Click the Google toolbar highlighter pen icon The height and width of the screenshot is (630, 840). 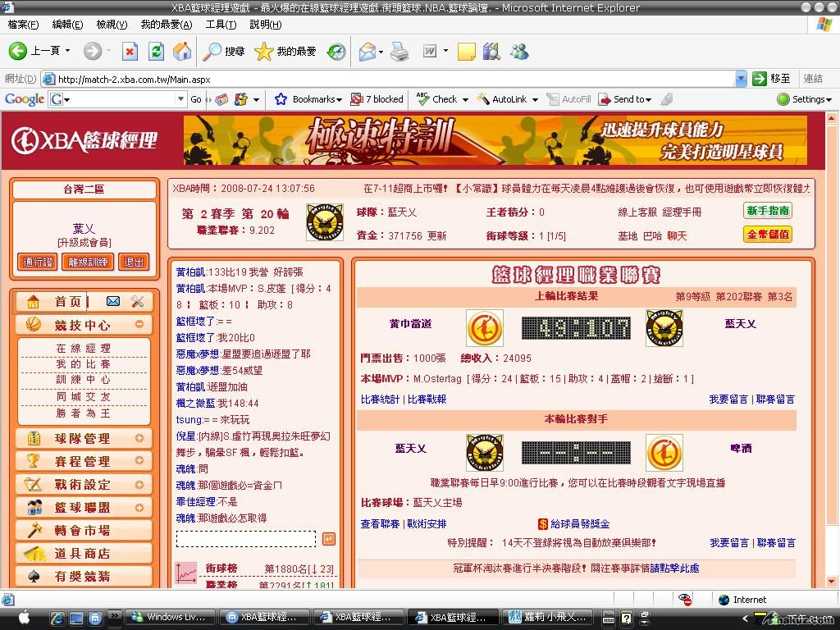666,99
